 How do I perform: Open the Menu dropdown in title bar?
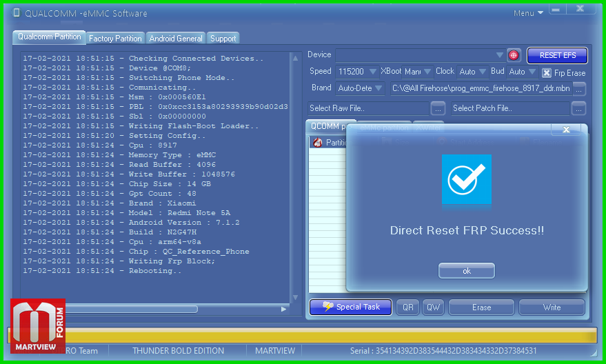click(528, 13)
